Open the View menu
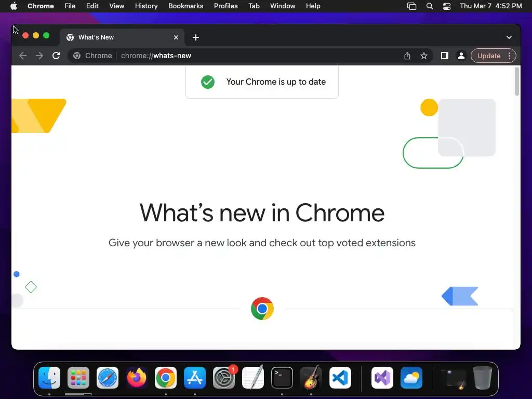The image size is (532, 399). (116, 6)
